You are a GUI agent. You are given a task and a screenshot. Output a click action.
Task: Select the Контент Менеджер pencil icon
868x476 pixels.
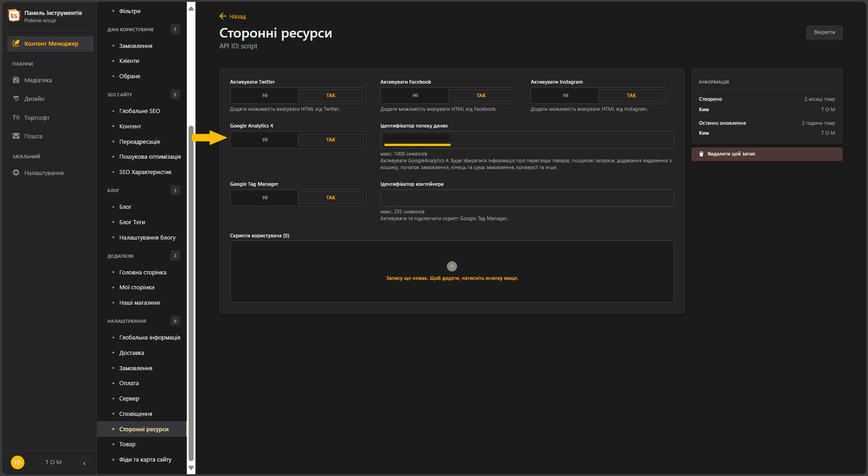tap(16, 43)
